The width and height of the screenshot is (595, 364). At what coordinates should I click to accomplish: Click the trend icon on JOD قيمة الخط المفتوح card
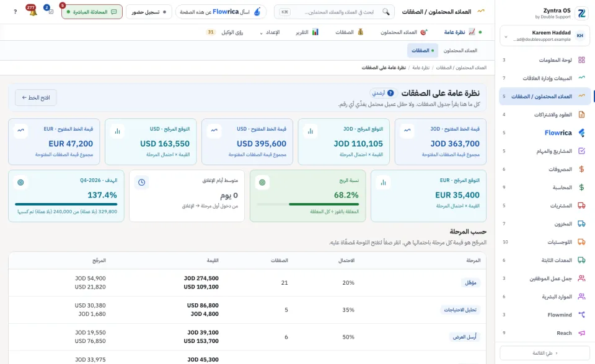(407, 131)
